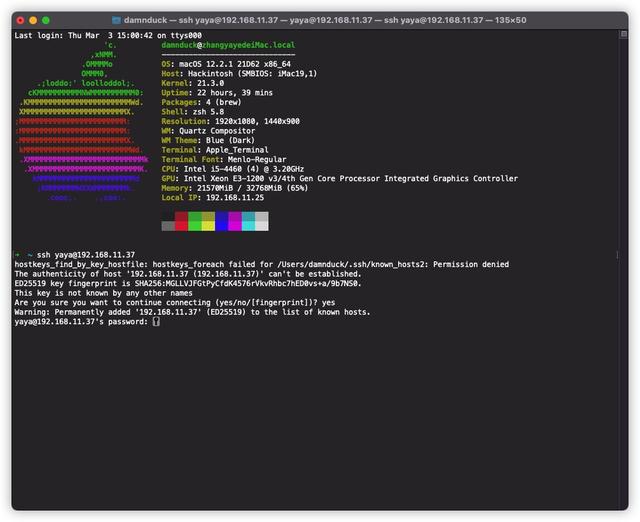Click the green arrow prompt symbol before ssh command
Image resolution: width=640 pixels, height=522 pixels.
pyautogui.click(x=17, y=255)
